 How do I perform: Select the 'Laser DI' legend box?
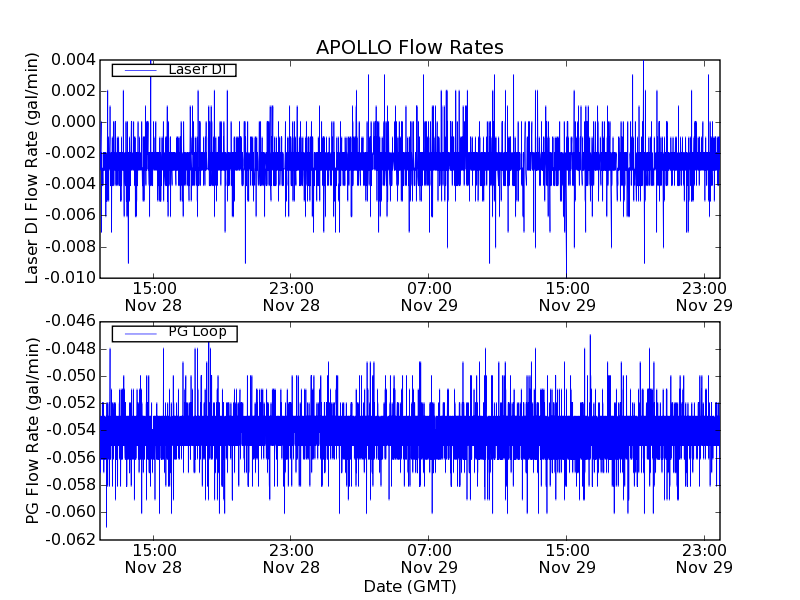(173, 70)
